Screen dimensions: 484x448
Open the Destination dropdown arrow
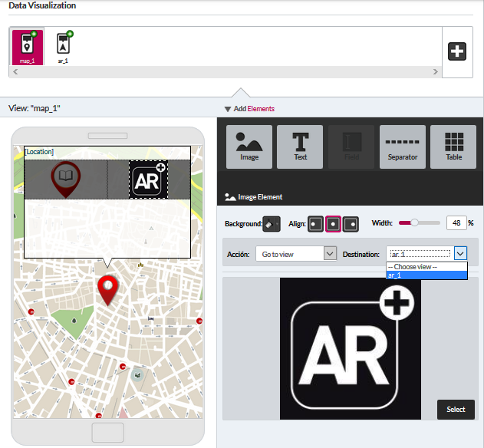click(460, 254)
